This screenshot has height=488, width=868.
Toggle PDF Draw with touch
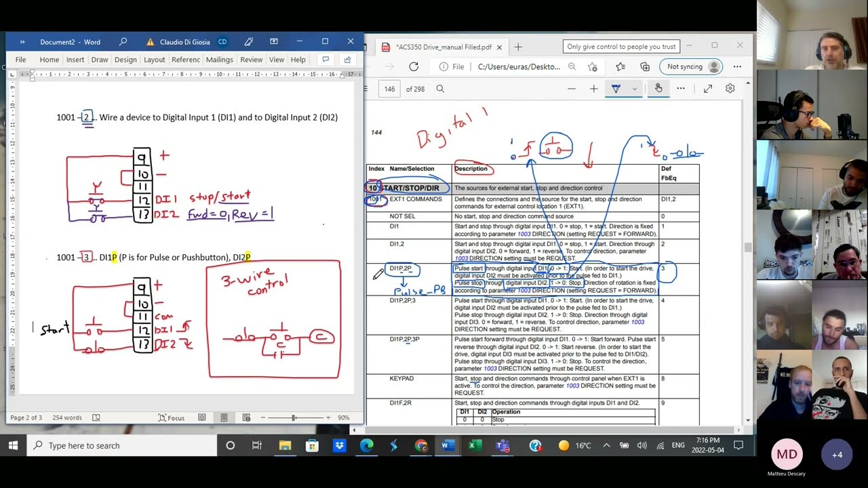tap(658, 89)
